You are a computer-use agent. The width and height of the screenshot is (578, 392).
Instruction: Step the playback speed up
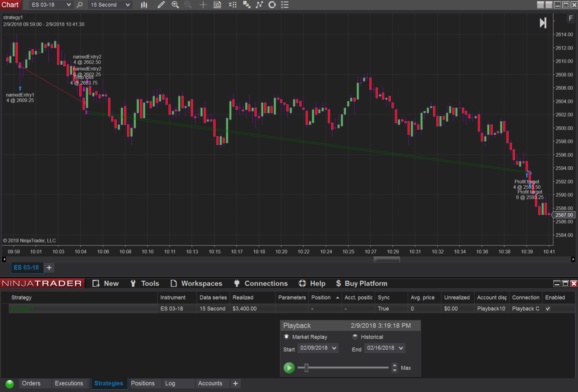coord(395,365)
